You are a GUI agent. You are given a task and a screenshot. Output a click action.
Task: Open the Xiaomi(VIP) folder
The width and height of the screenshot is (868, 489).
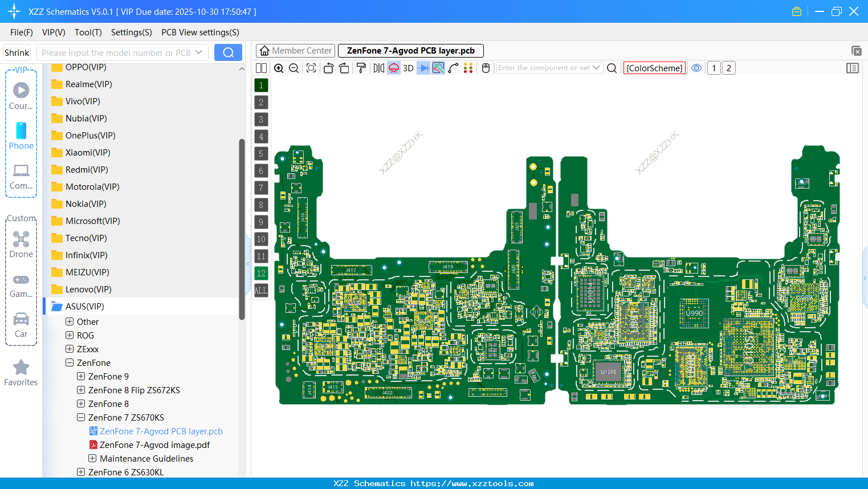click(x=81, y=153)
